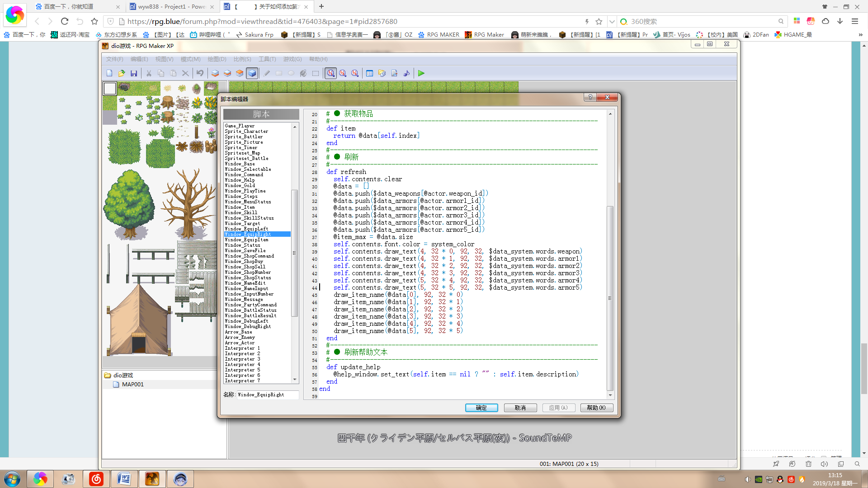Set map zoom to 1/2 scale
The width and height of the screenshot is (868, 488).
tap(343, 73)
